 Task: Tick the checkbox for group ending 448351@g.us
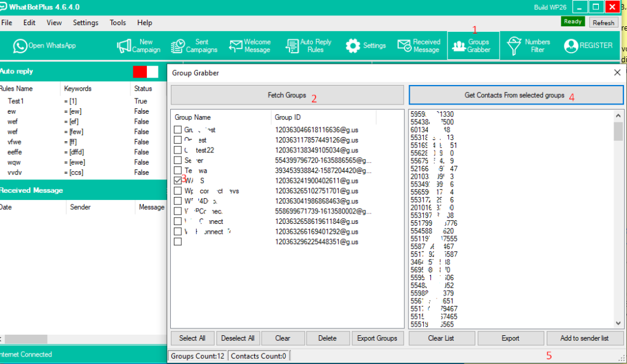click(x=178, y=242)
